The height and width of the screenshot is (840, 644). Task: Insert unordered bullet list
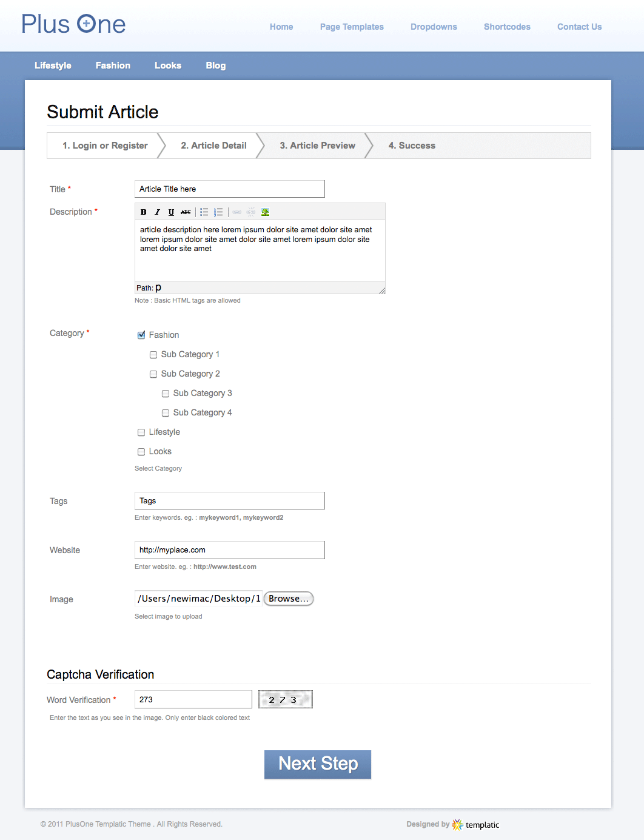click(x=204, y=212)
